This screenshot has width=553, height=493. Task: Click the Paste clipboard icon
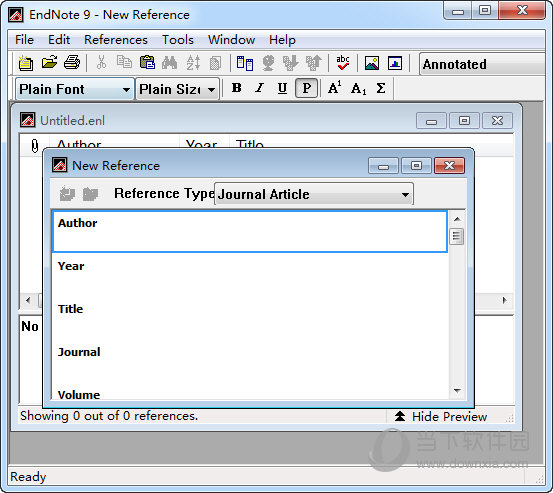[147, 63]
